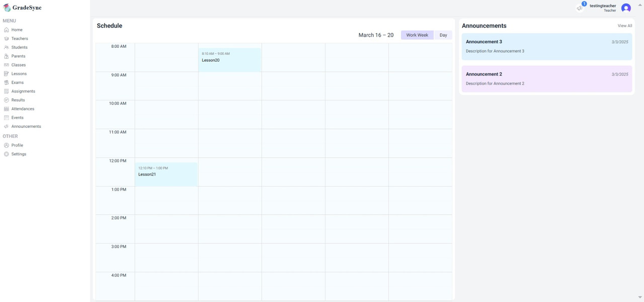Click the Lessons sidebar icon
Screen dimensions: 644x302
point(7,74)
